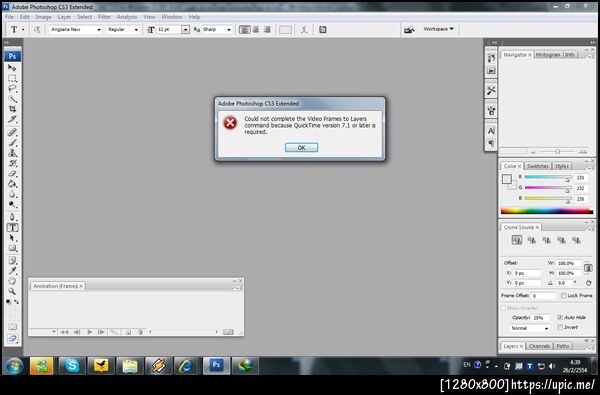Switch to the Histogram tab
The height and width of the screenshot is (395, 600).
coord(548,55)
